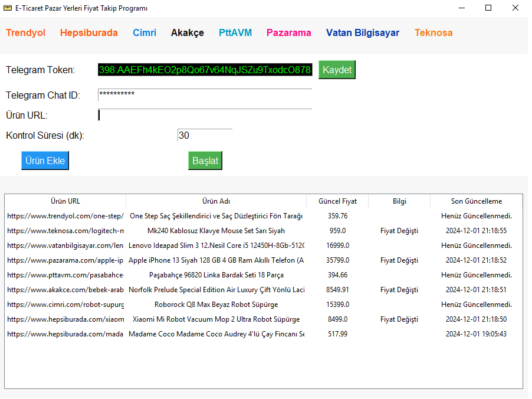The width and height of the screenshot is (532, 399).
Task: Click product name One Step Saç Şekillendirici
Action: click(x=216, y=216)
